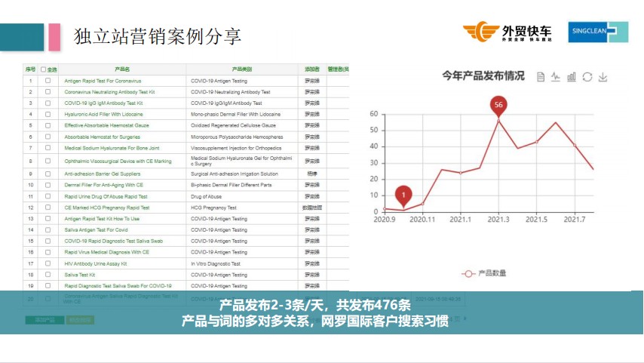Open Rapid Diagnostic Test Saliva Swab For COVID-19 link
This screenshot has width=644, height=363.
[x=118, y=286]
